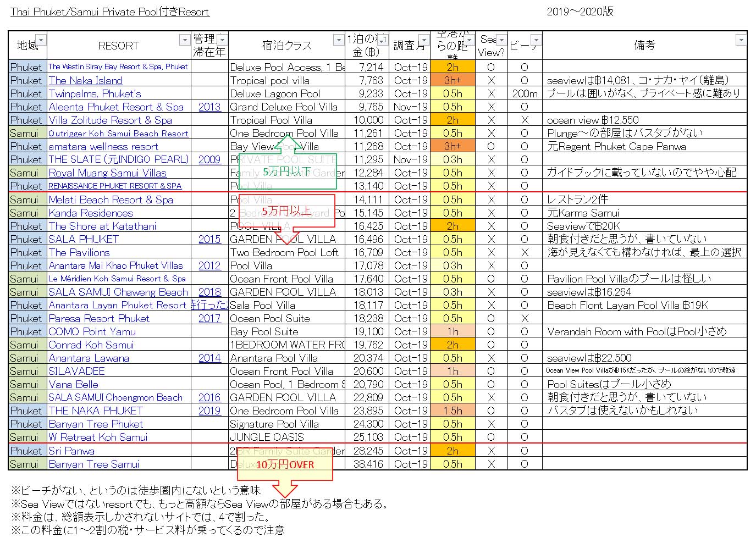Click the W Retreat Koh Samui link
This screenshot has height=543, width=756.
pos(98,437)
